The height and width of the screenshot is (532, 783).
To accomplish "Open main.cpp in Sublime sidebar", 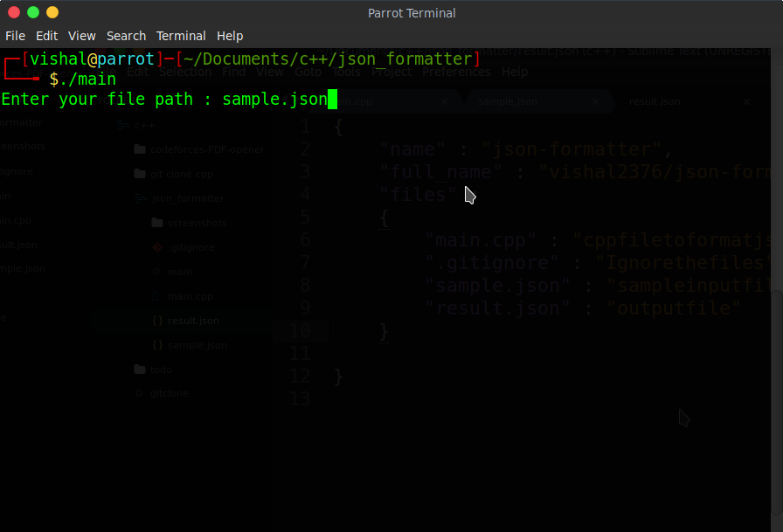I will [x=191, y=296].
